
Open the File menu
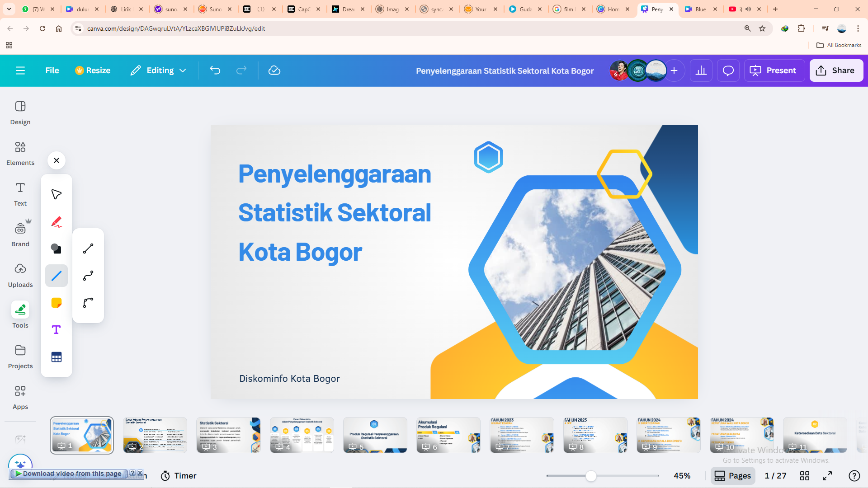pos(52,70)
